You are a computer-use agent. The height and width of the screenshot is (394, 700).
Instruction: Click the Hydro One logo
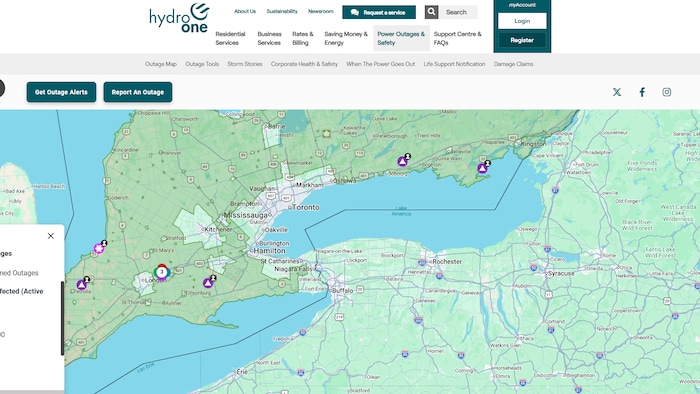pos(179,18)
